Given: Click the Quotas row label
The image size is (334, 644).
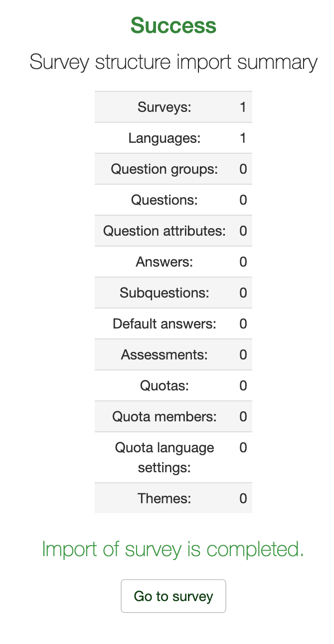Looking at the screenshot, I should coord(165,386).
